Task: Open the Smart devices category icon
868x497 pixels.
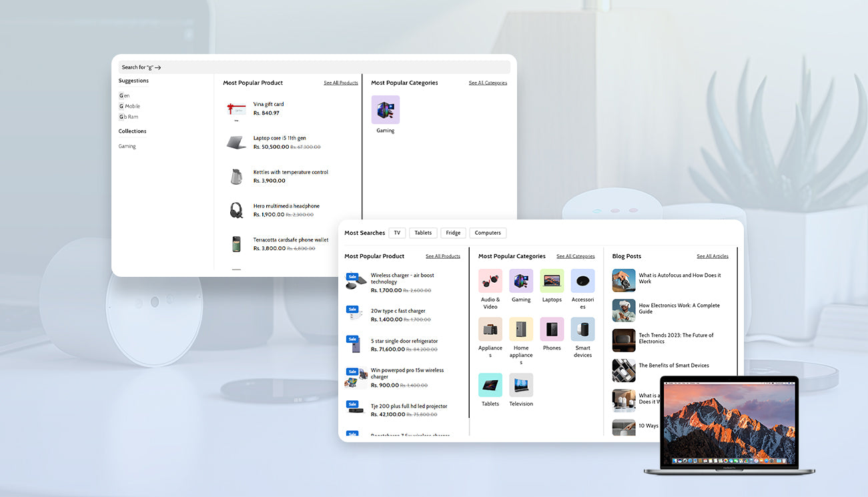Action: (x=582, y=330)
